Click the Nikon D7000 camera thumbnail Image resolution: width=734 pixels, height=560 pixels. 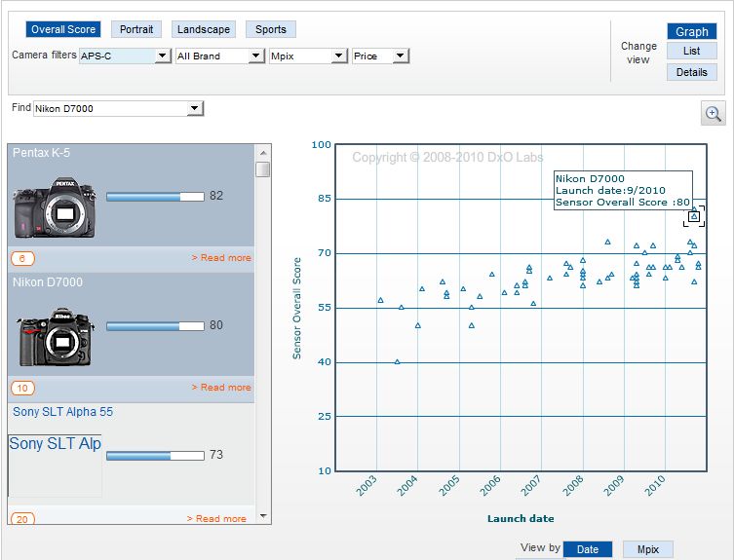(56, 337)
